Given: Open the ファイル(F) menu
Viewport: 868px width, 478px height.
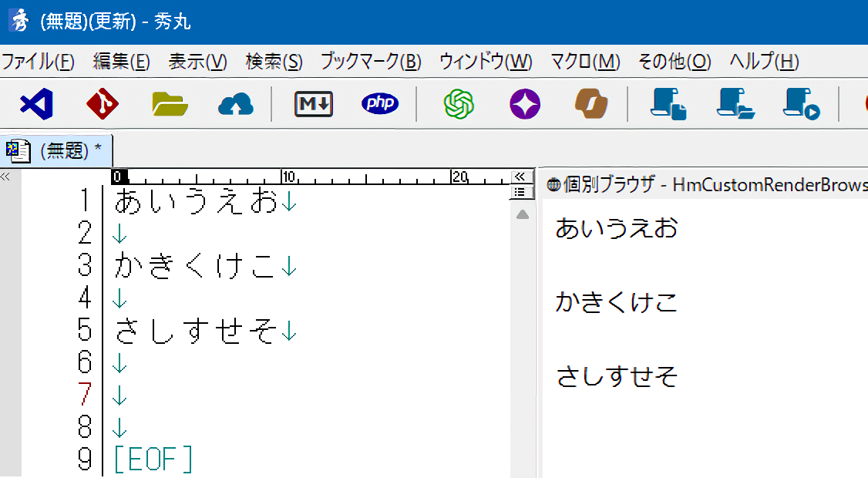Looking at the screenshot, I should point(38,62).
